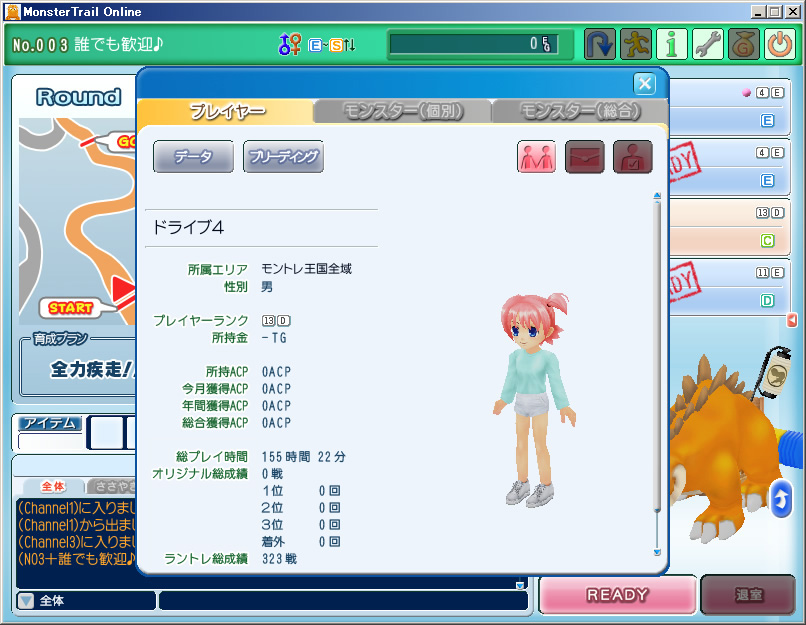Click the gold money bag icon
This screenshot has height=625, width=806.
(744, 44)
